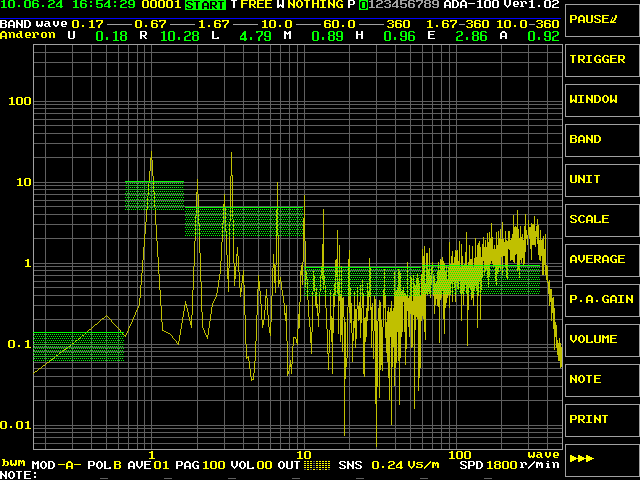Click the OUT dotted pattern icon
The height and width of the screenshot is (480, 640).
tap(317, 465)
